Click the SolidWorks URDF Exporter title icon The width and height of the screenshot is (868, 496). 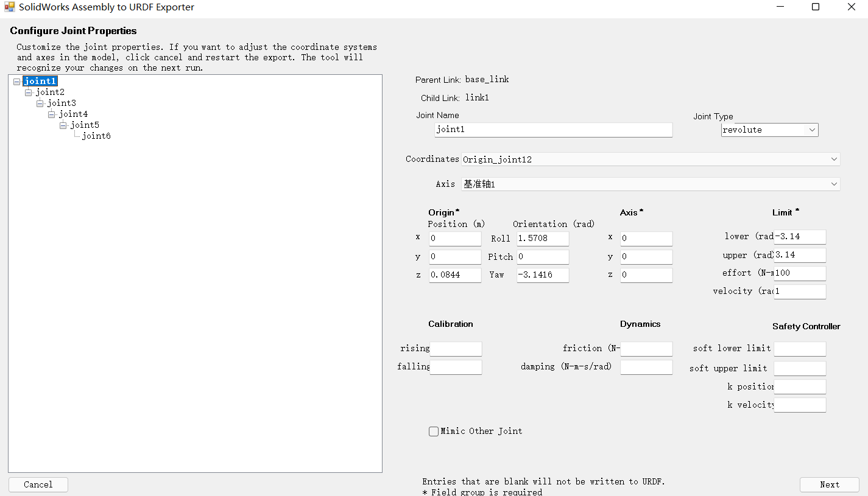tap(9, 7)
